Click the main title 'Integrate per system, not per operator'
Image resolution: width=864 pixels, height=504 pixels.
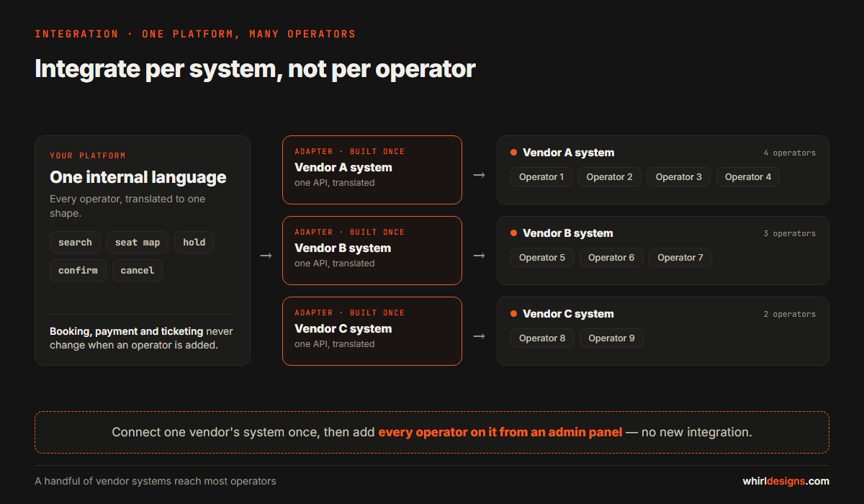tap(255, 69)
